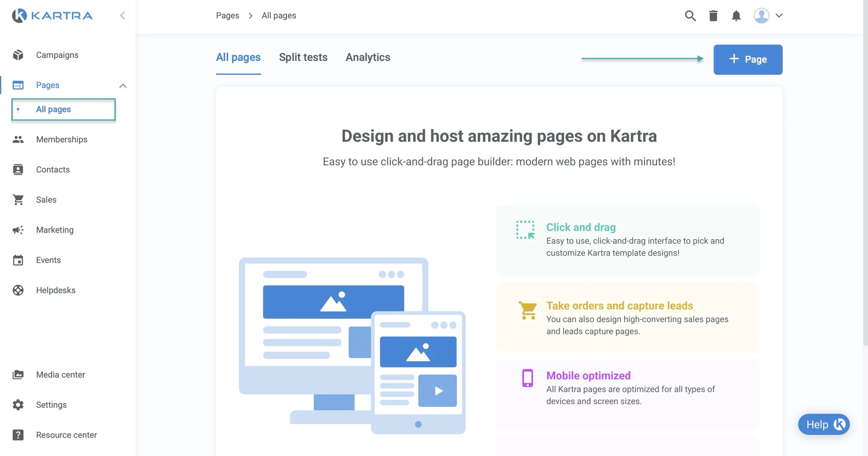Click the + Page button
Image resolution: width=868 pixels, height=456 pixels.
[x=748, y=60]
